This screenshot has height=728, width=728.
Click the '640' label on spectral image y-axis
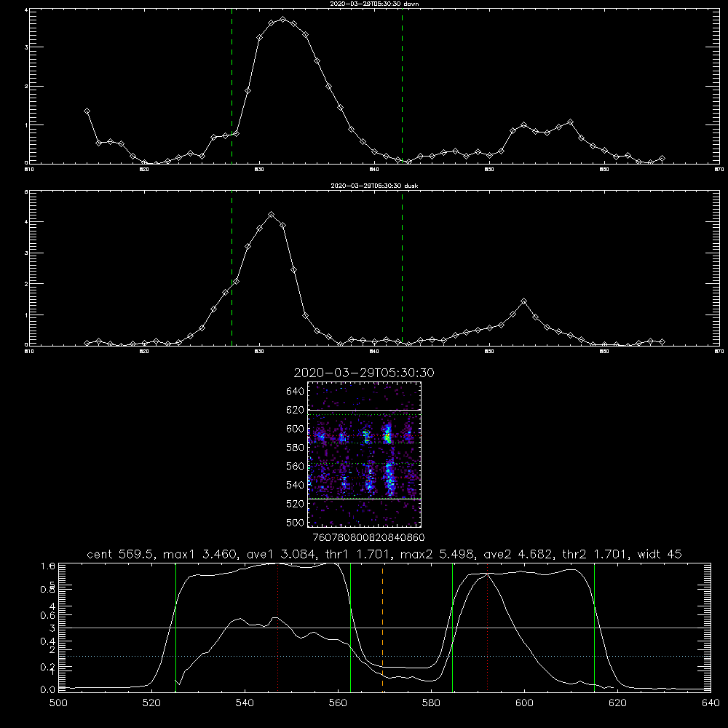click(295, 392)
